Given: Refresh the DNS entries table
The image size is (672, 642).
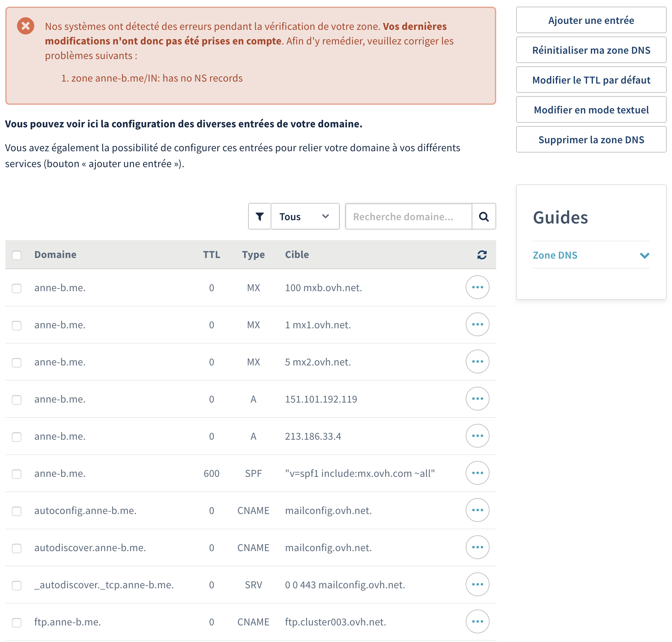Looking at the screenshot, I should click(x=482, y=255).
